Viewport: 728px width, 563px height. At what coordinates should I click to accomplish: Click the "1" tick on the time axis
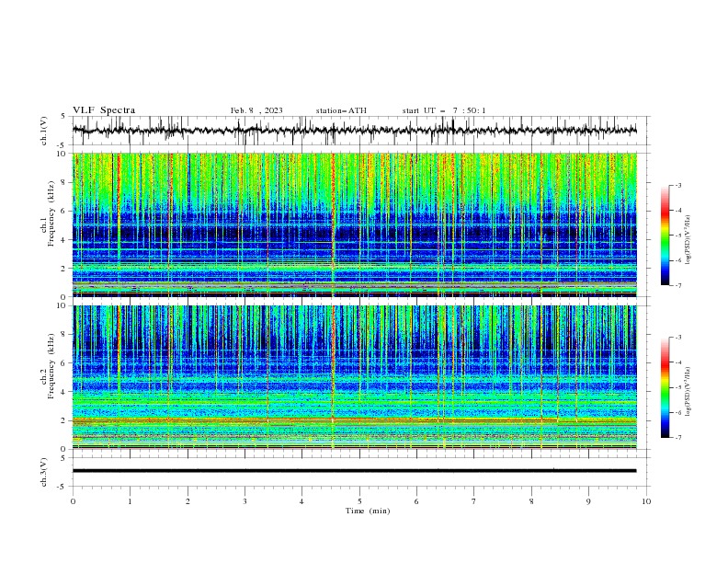tap(130, 501)
